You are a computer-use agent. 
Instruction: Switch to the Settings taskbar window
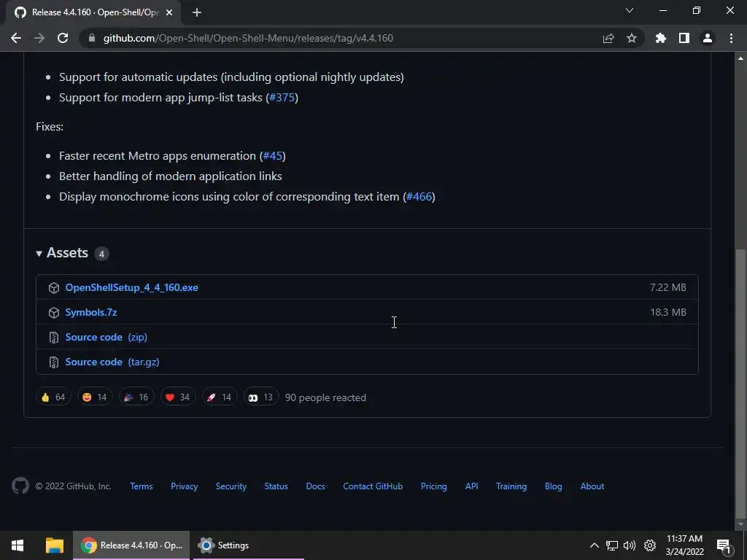click(x=248, y=545)
